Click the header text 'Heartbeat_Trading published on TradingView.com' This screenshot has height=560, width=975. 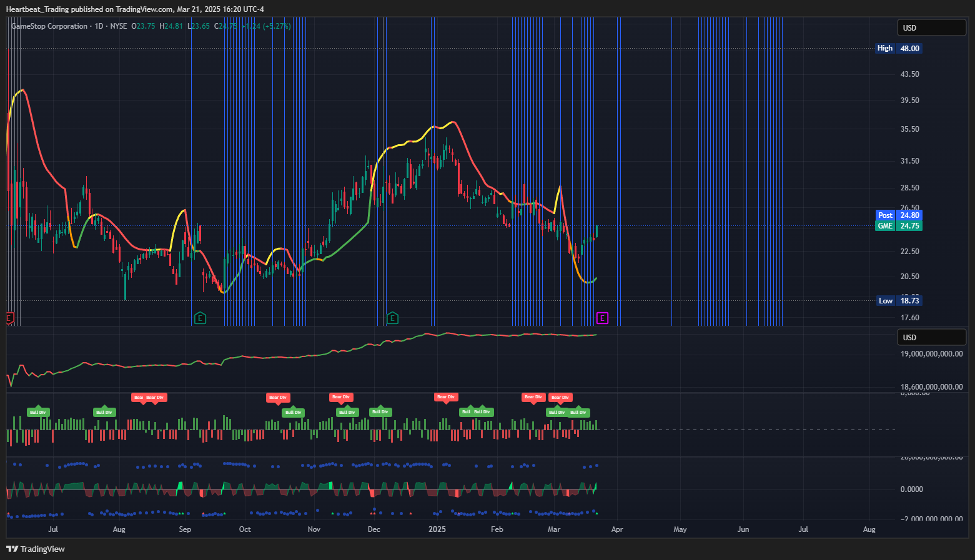coord(89,9)
